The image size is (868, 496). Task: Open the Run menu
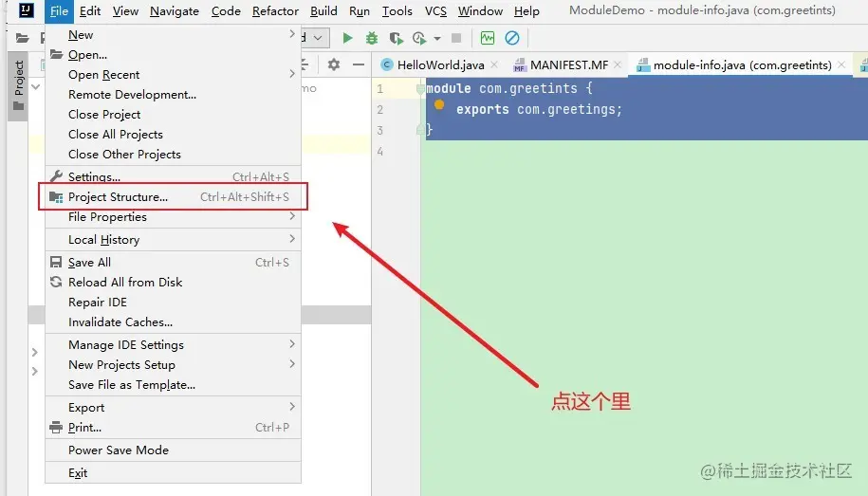click(360, 11)
